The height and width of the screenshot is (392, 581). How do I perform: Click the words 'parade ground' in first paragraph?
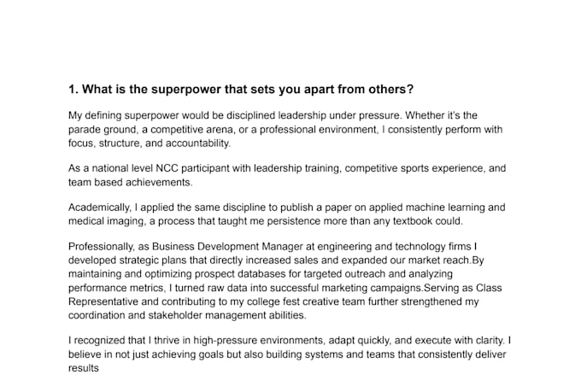tap(102, 130)
